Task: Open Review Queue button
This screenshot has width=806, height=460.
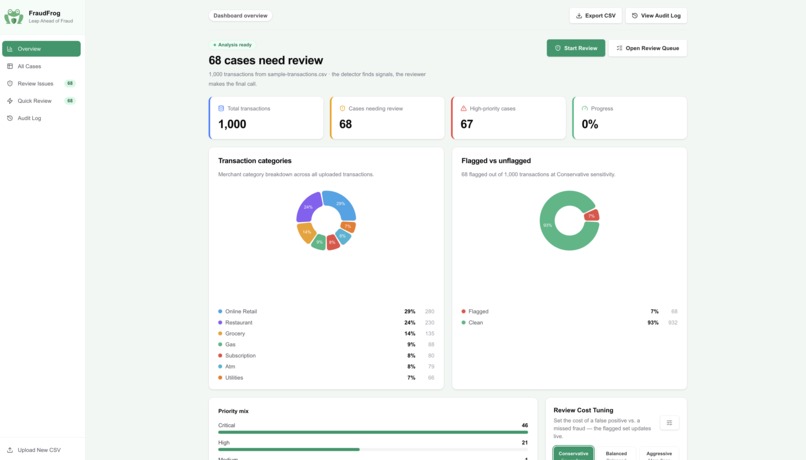Action: pos(648,48)
